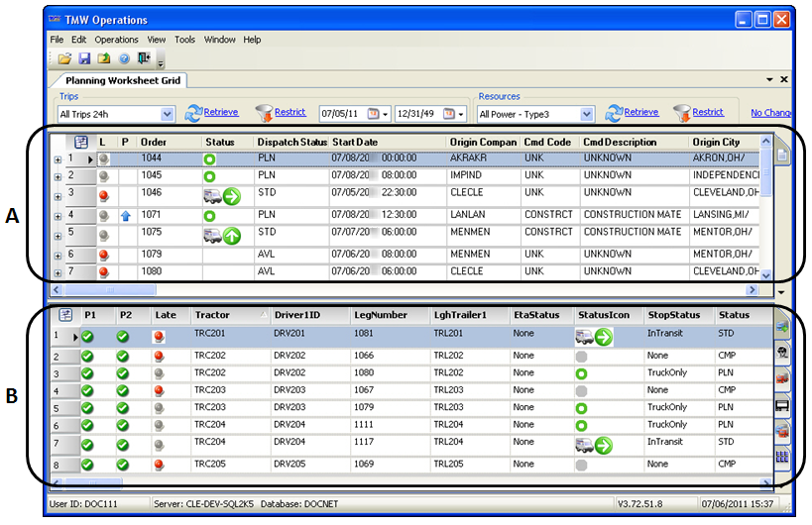Open the All Trips 24h dropdown
Viewport: 812px width, 525px height.
click(x=167, y=115)
